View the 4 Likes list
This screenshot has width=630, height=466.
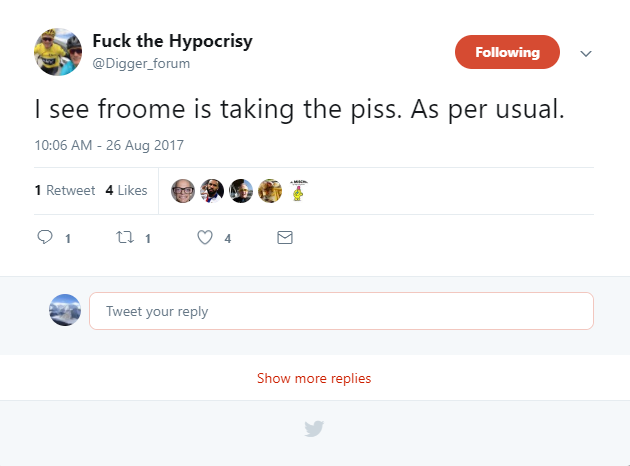(x=126, y=190)
